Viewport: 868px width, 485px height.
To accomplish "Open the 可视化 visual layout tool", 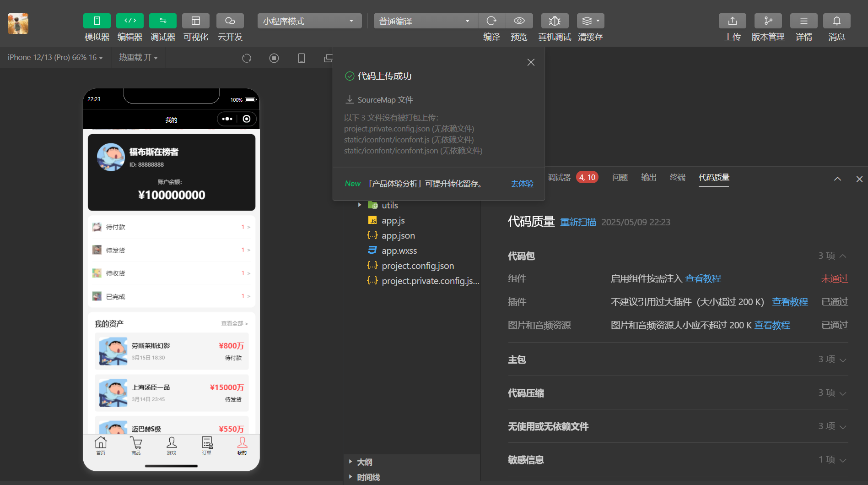I will tap(196, 21).
